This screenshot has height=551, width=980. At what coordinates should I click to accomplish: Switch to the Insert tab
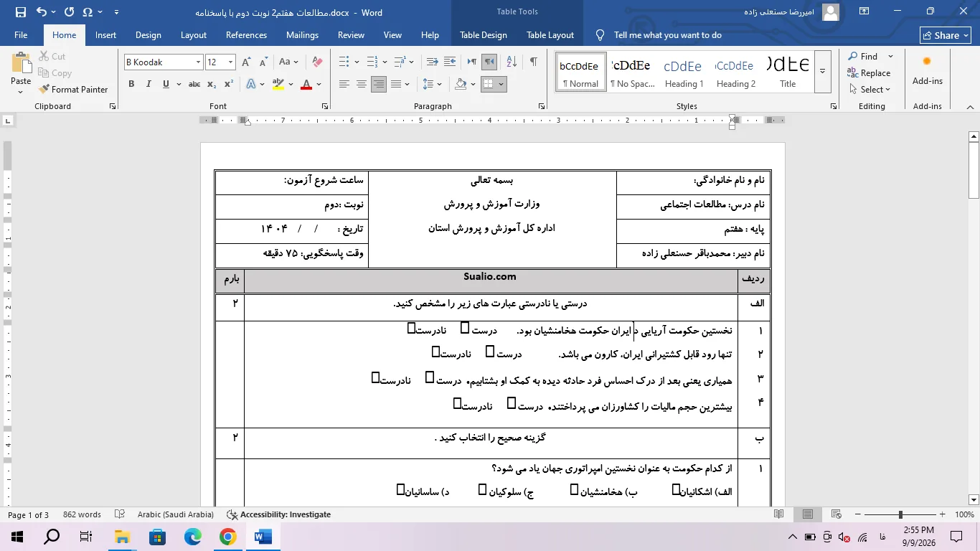point(105,35)
